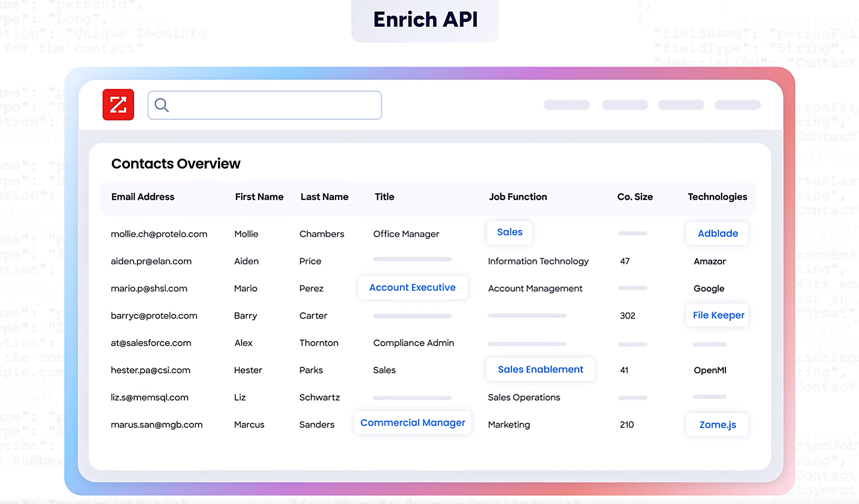The image size is (859, 504).
Task: Select email barryc@protelo.com
Action: tap(154, 316)
